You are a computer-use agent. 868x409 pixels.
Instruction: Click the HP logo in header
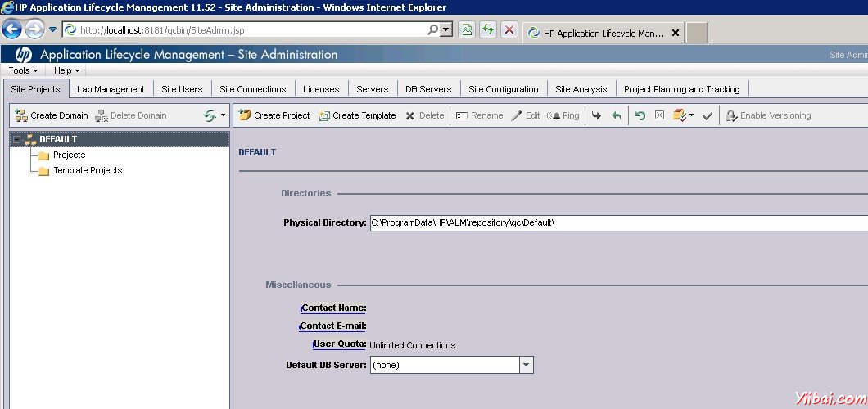point(23,55)
